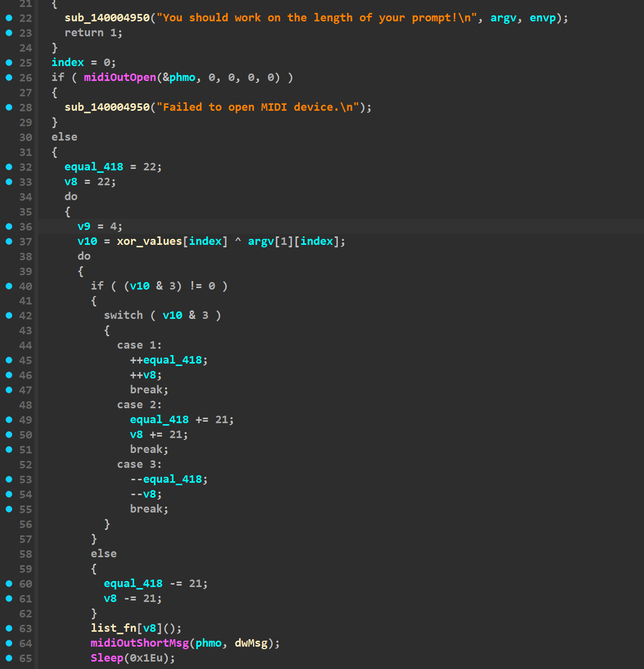Select the envp argument
644x669 pixels.
click(543, 18)
